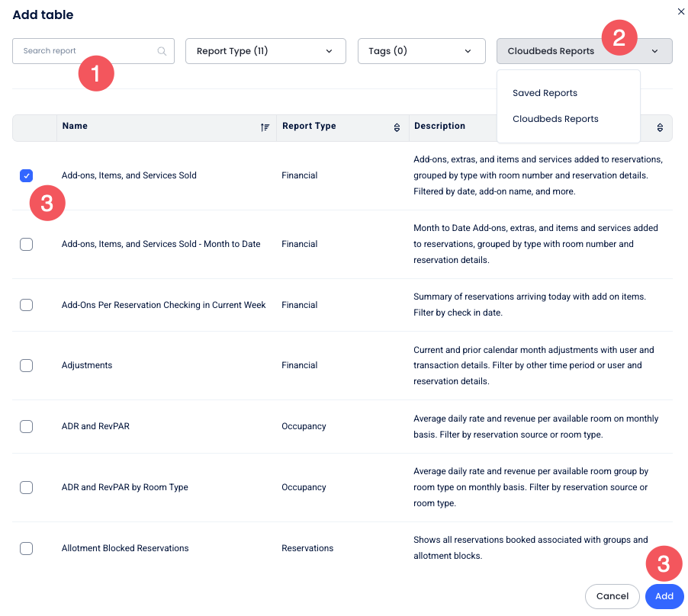Uncheck Add-ons, Items, and Services Sold
Screen dimensions: 688x616
(27, 176)
